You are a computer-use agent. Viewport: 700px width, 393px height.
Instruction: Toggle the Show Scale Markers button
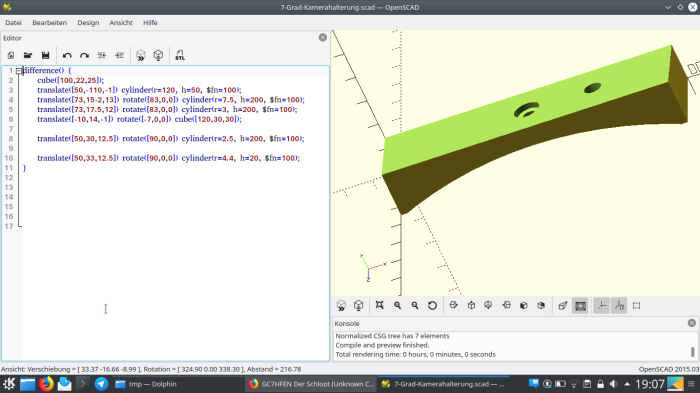619,305
